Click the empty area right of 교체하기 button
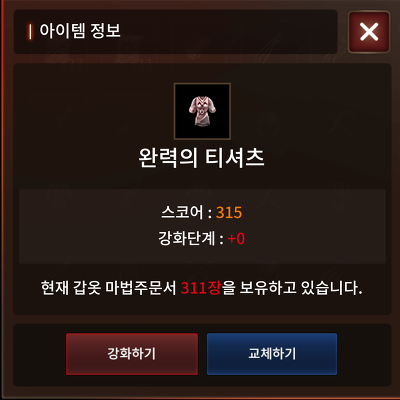Image resolution: width=400 pixels, height=400 pixels. 364,354
